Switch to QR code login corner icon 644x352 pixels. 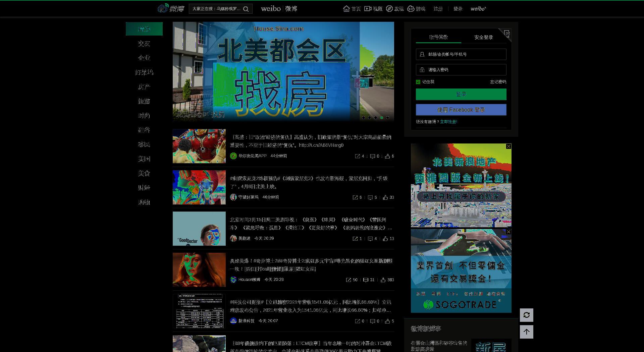pos(506,34)
